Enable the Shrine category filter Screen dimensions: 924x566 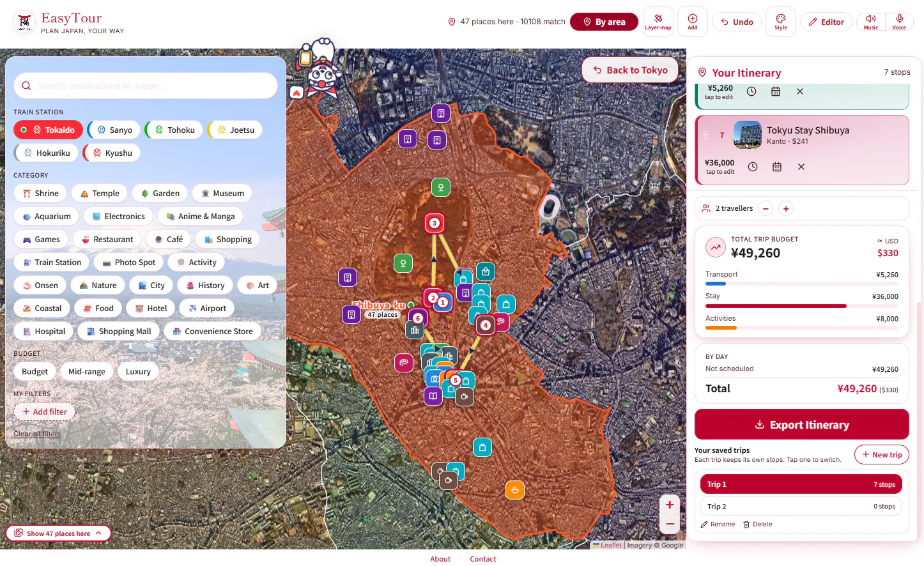click(40, 194)
